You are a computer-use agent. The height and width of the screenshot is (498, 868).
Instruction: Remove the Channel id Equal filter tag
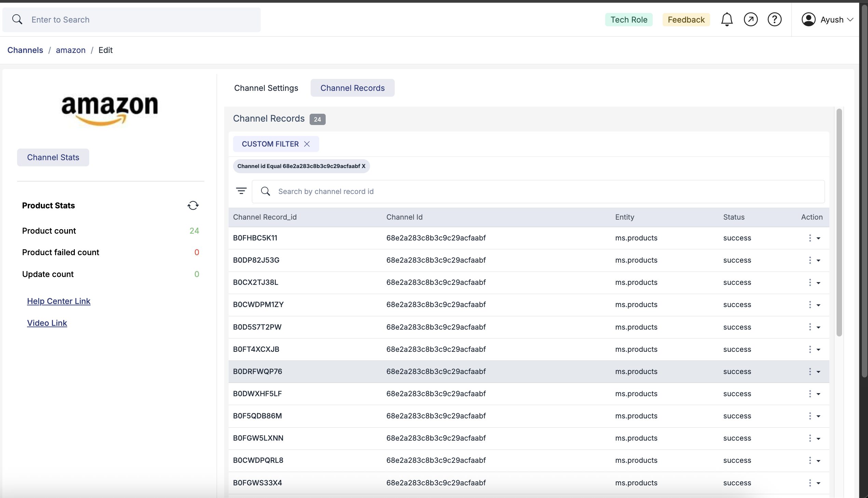(x=363, y=166)
